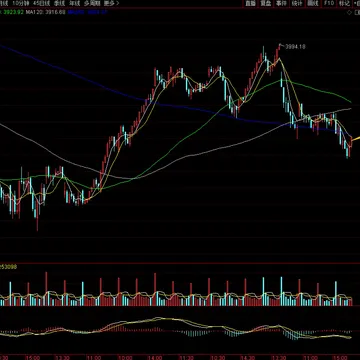Click the 复盘 replay button
The height and width of the screenshot is (360, 360).
(x=266, y=3)
